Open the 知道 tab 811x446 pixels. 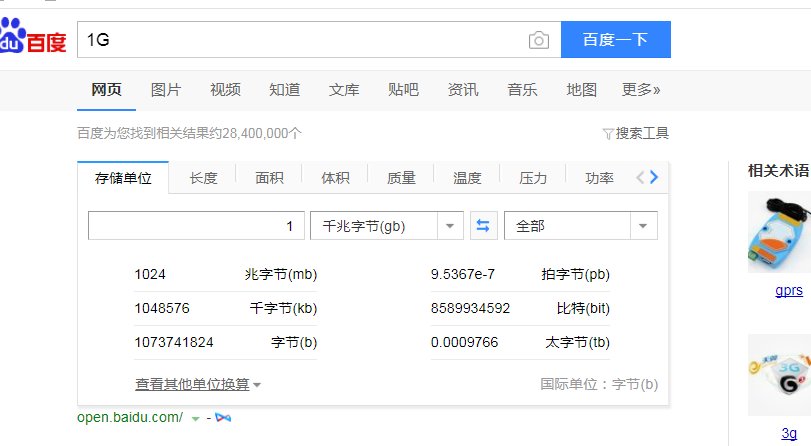tap(284, 90)
